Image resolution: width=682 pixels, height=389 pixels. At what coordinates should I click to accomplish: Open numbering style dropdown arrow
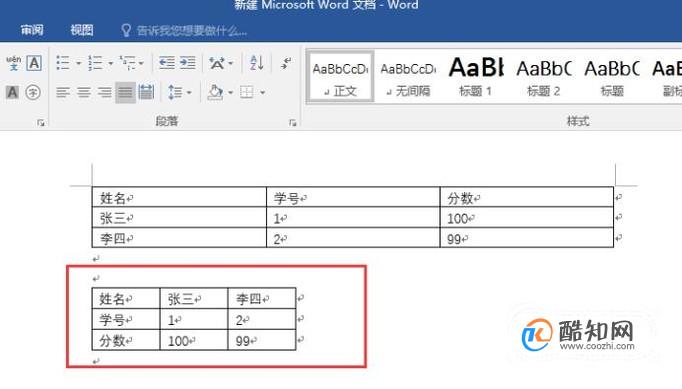110,64
